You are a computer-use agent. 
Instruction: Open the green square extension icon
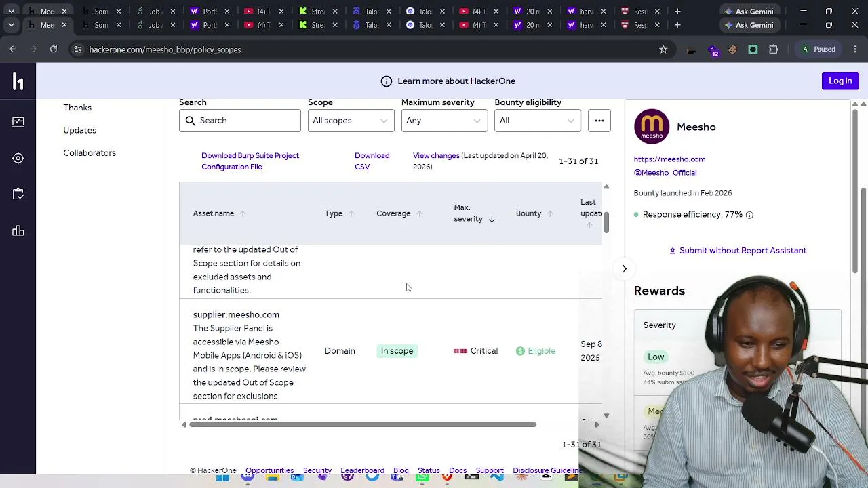(x=753, y=49)
